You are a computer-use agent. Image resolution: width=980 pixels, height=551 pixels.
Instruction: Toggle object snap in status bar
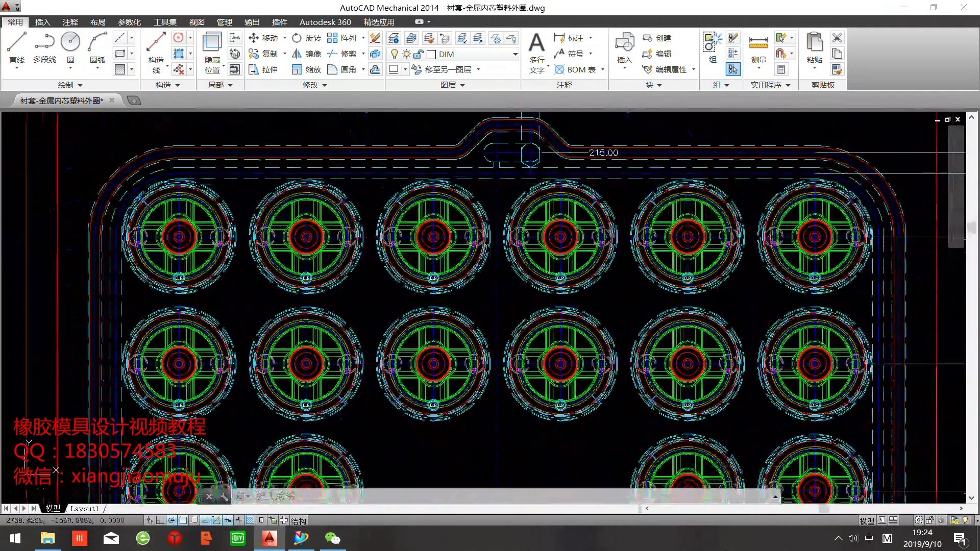tap(183, 520)
